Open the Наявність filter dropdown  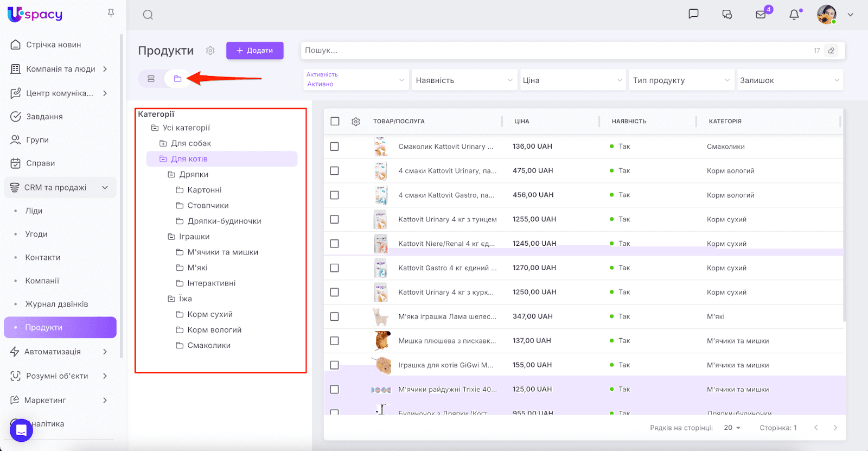(x=464, y=80)
